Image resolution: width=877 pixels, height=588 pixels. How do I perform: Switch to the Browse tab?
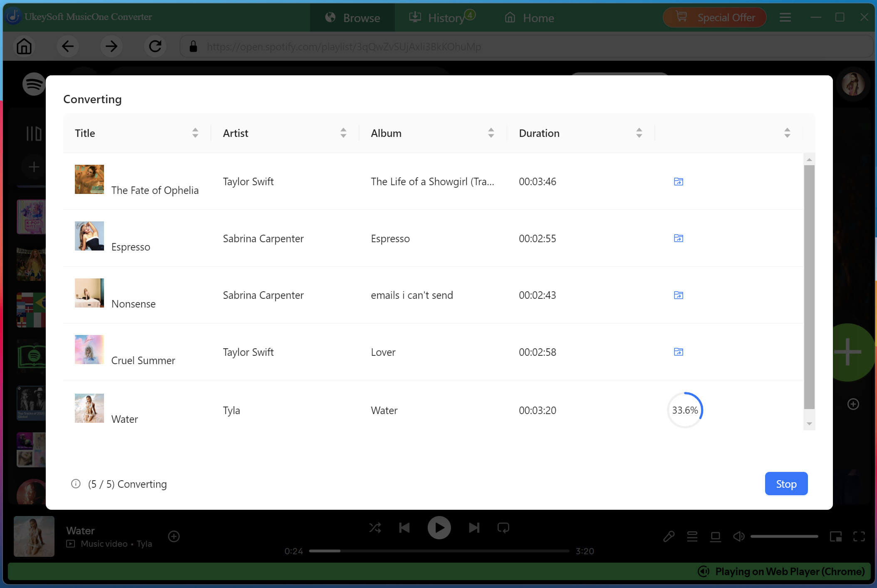[x=352, y=17]
